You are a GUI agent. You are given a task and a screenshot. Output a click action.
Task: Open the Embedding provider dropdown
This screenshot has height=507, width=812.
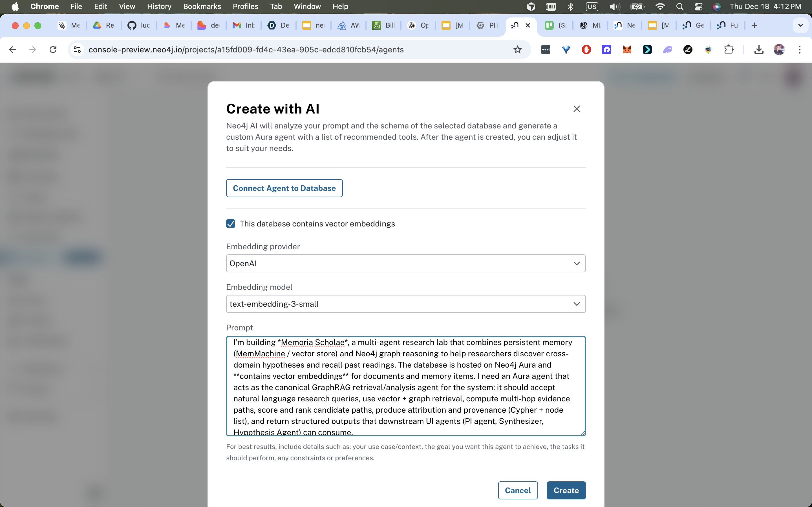coord(406,263)
